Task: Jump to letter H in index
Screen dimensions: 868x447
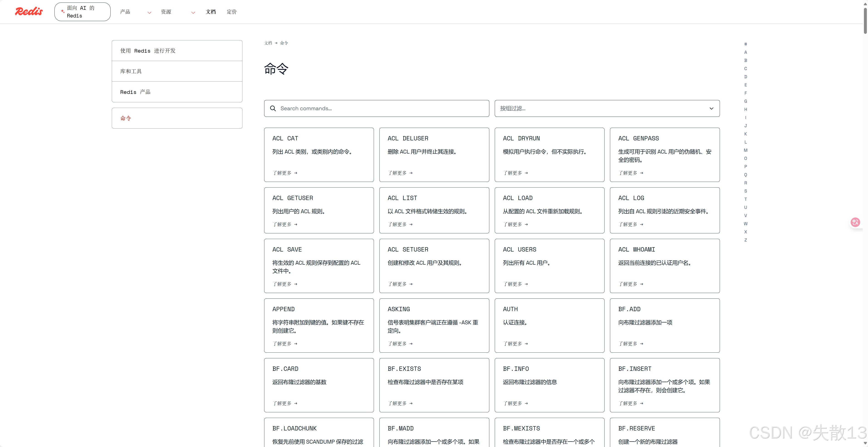Action: click(x=745, y=110)
